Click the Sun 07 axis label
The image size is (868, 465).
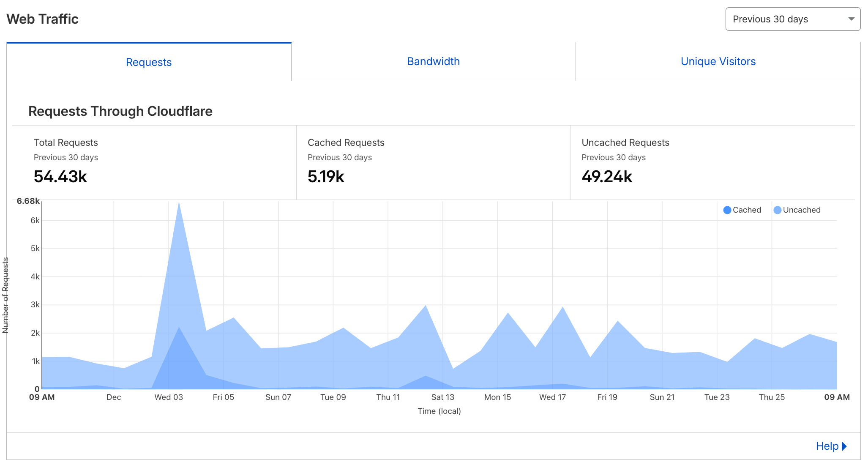[278, 397]
